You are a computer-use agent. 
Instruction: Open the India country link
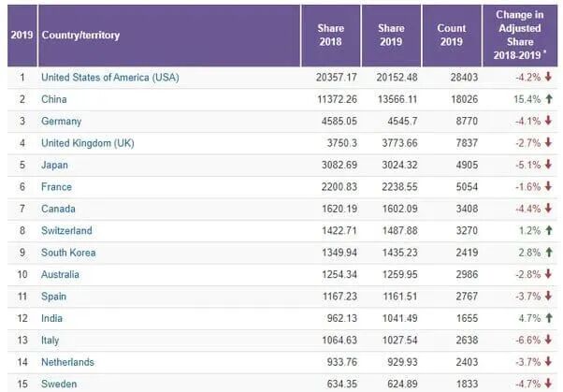coord(51,318)
